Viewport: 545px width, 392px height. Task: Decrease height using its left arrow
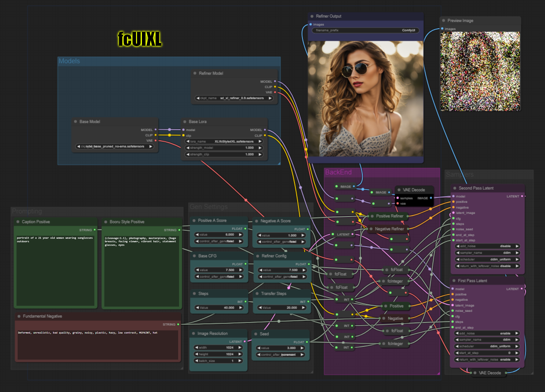point(196,354)
